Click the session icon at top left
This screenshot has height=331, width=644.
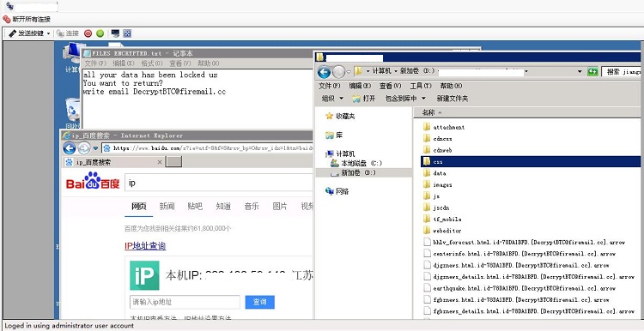click(9, 6)
